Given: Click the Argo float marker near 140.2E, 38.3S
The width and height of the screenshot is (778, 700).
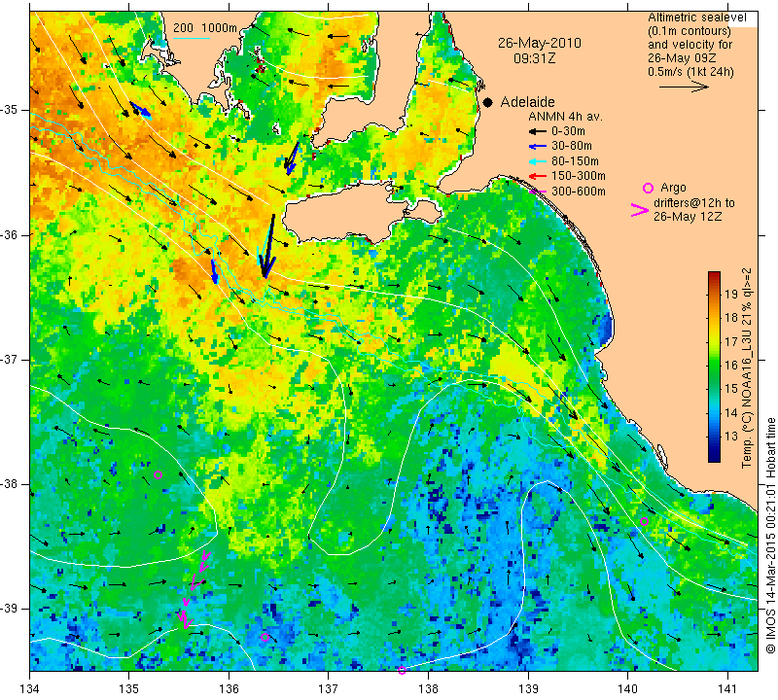Looking at the screenshot, I should [644, 521].
